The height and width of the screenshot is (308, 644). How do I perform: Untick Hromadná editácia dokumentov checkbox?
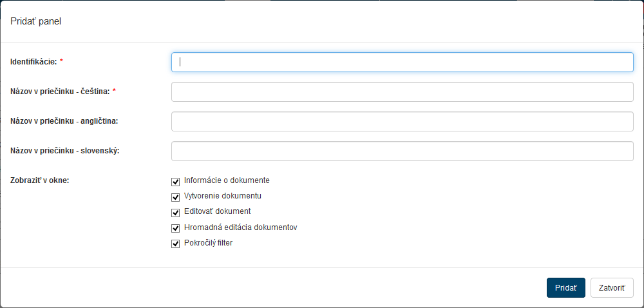[175, 228]
